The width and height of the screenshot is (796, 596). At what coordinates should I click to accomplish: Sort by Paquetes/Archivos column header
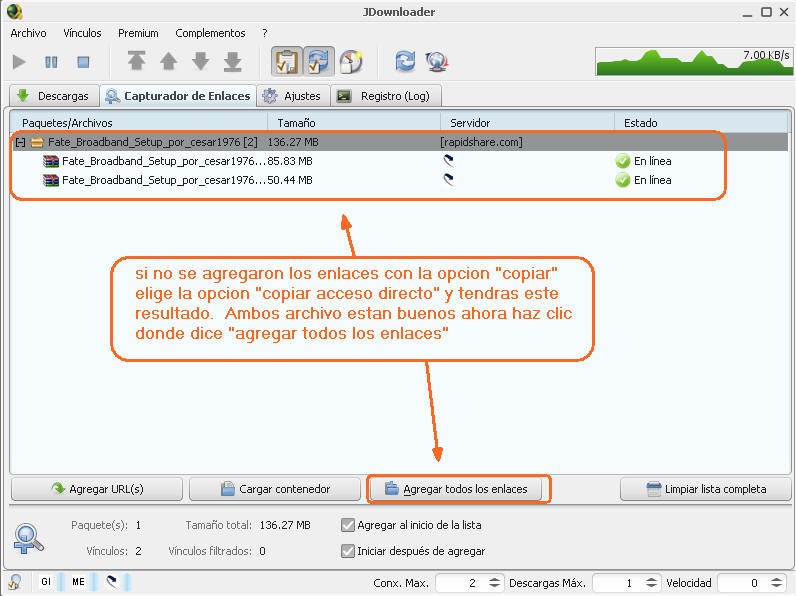click(x=139, y=123)
